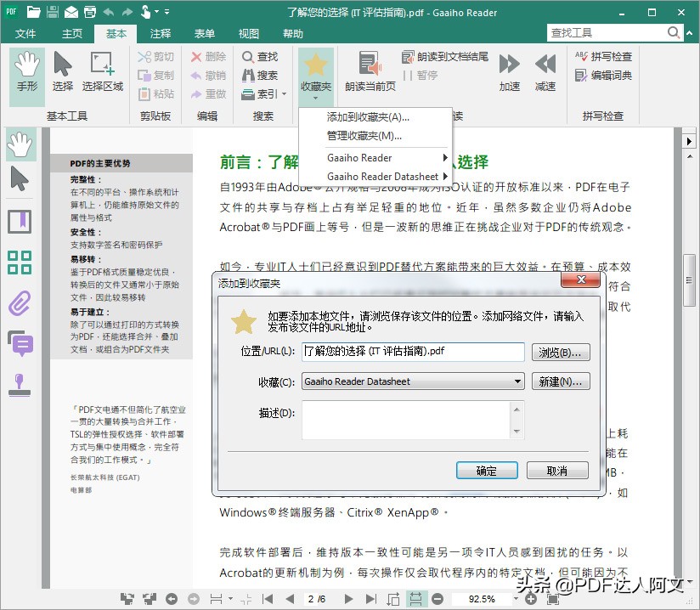Viewport: 700px width, 610px height.
Task: Click zoom in plus button
Action: [531, 599]
